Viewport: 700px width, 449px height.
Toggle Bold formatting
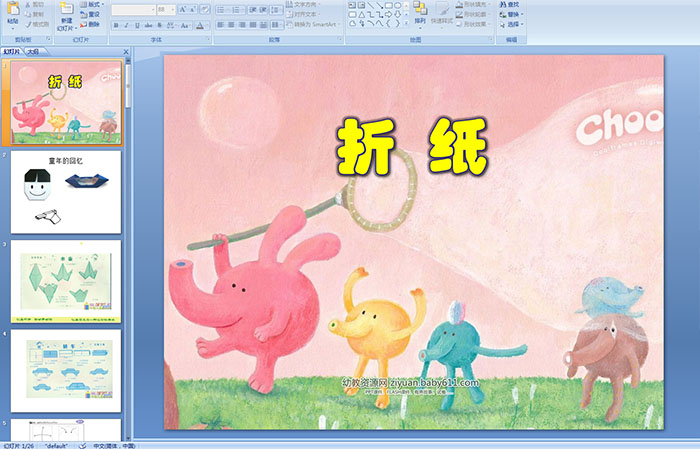coord(116,25)
